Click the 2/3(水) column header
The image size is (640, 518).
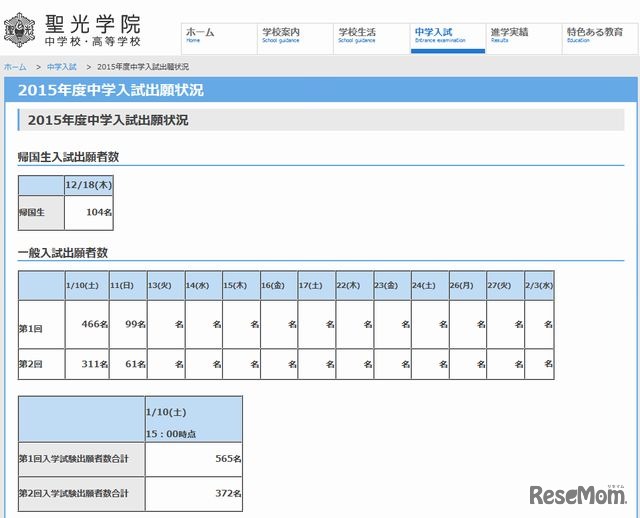pos(539,285)
